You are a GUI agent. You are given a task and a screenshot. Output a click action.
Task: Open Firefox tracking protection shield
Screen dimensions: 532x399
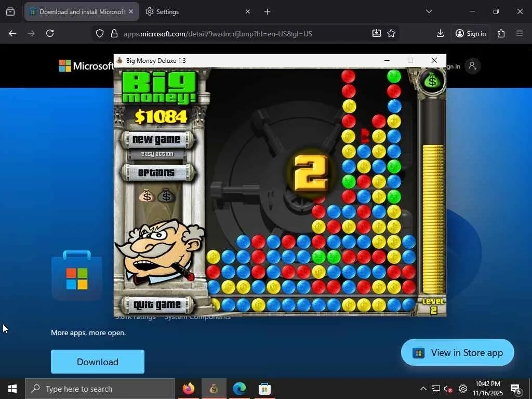tap(99, 34)
